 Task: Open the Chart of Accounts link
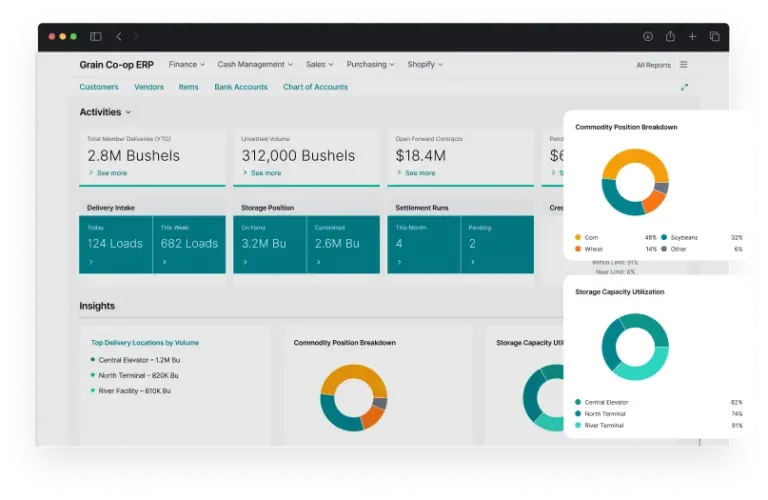click(x=315, y=87)
